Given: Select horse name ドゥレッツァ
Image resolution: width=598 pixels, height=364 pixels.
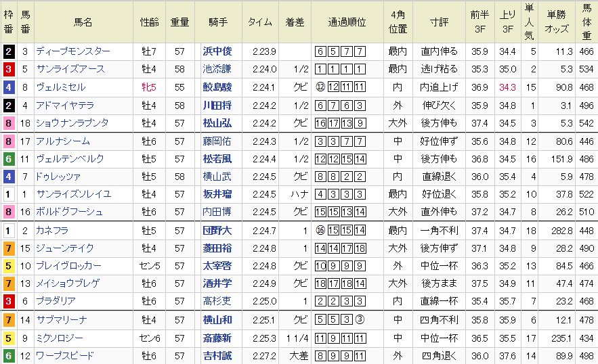Looking at the screenshot, I should click(58, 177).
